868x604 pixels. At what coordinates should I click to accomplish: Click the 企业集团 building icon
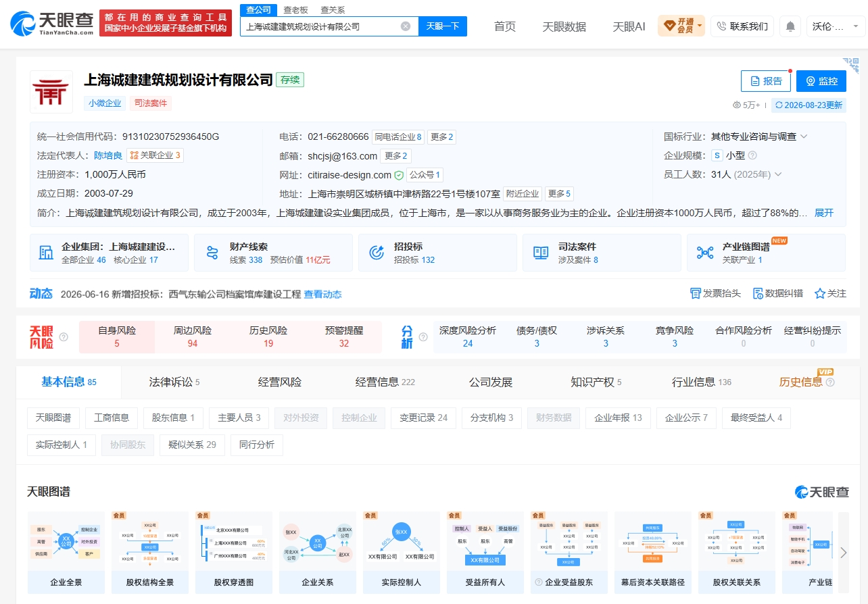(46, 253)
